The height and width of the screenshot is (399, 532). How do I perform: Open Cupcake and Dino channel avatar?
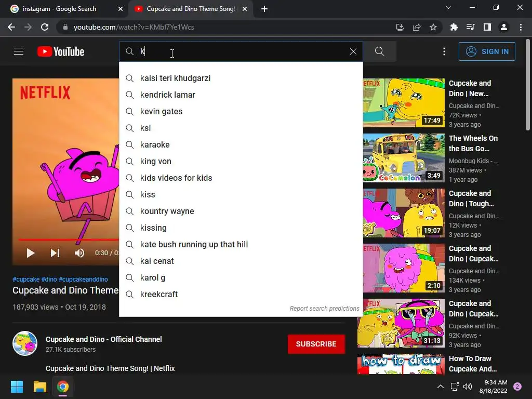pos(25,343)
